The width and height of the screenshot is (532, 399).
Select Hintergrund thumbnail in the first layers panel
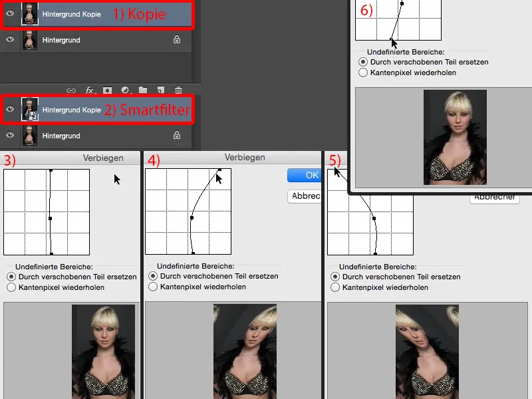click(x=30, y=40)
